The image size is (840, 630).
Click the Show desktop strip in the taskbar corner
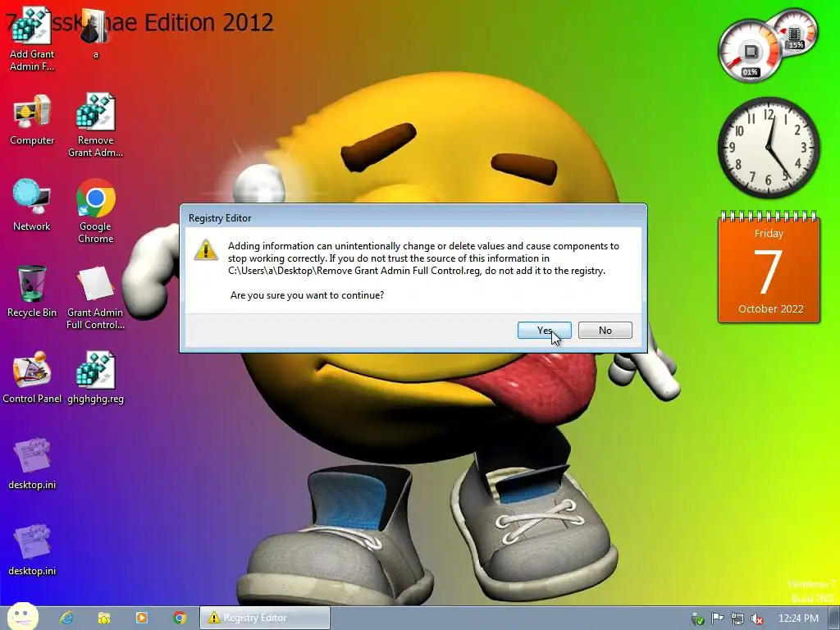(834, 619)
